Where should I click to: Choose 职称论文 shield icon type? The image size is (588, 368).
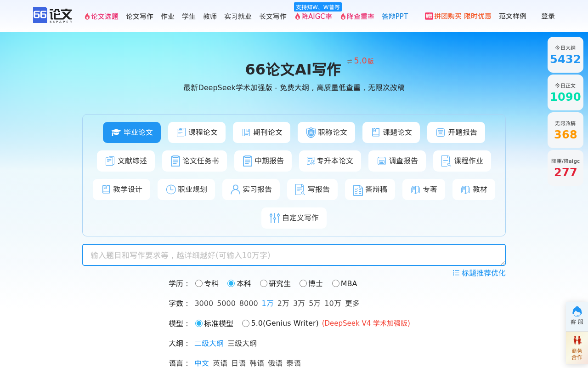pos(326,132)
